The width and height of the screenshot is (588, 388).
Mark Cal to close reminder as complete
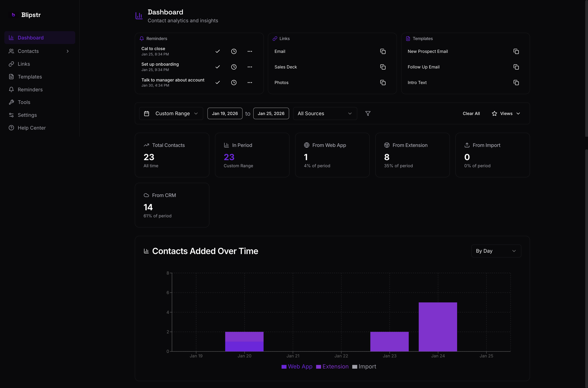pos(217,51)
